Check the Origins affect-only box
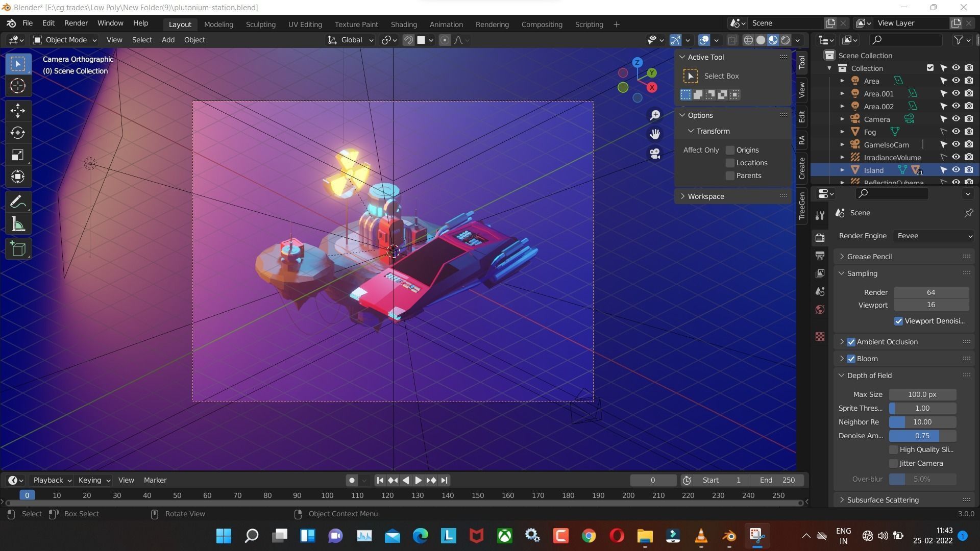The height and width of the screenshot is (551, 980). 730,150
